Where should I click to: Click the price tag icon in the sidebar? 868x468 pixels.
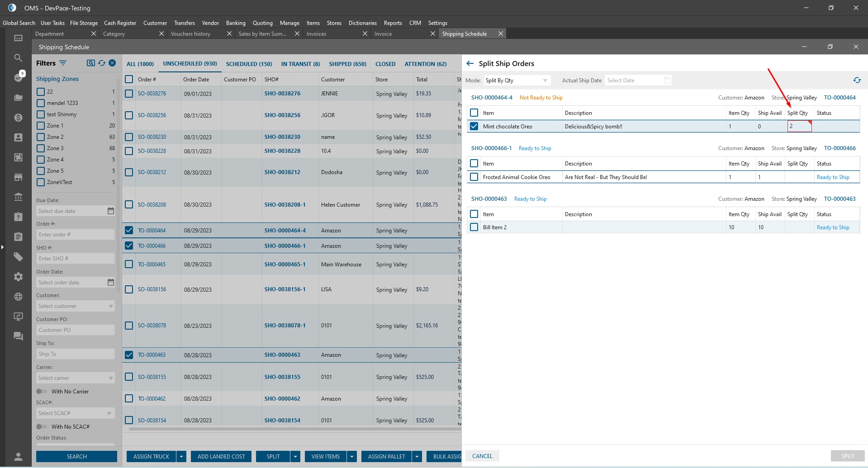pos(18,257)
